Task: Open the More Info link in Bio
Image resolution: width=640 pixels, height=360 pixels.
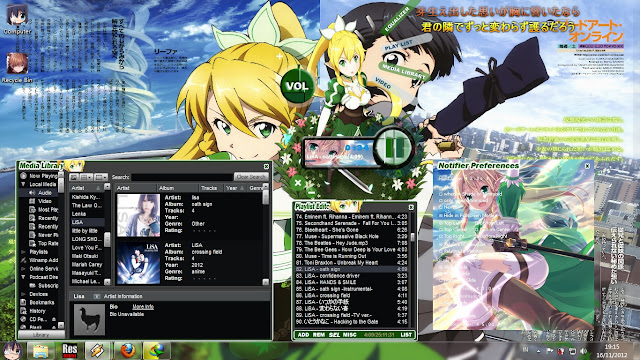Action: tap(143, 307)
